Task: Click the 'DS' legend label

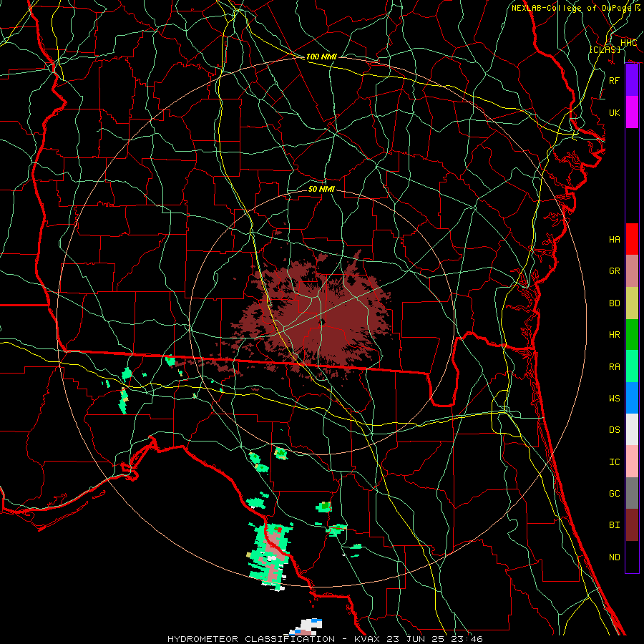Action: [x=614, y=430]
